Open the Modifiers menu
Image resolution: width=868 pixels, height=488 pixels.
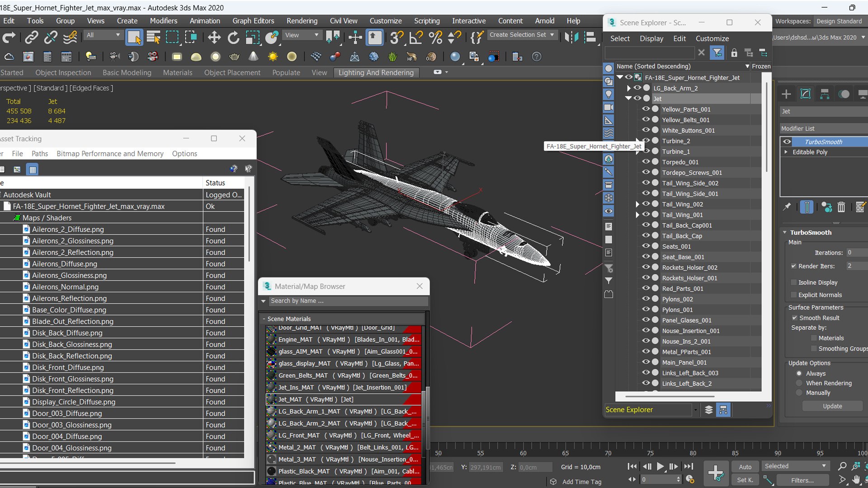pyautogui.click(x=164, y=21)
